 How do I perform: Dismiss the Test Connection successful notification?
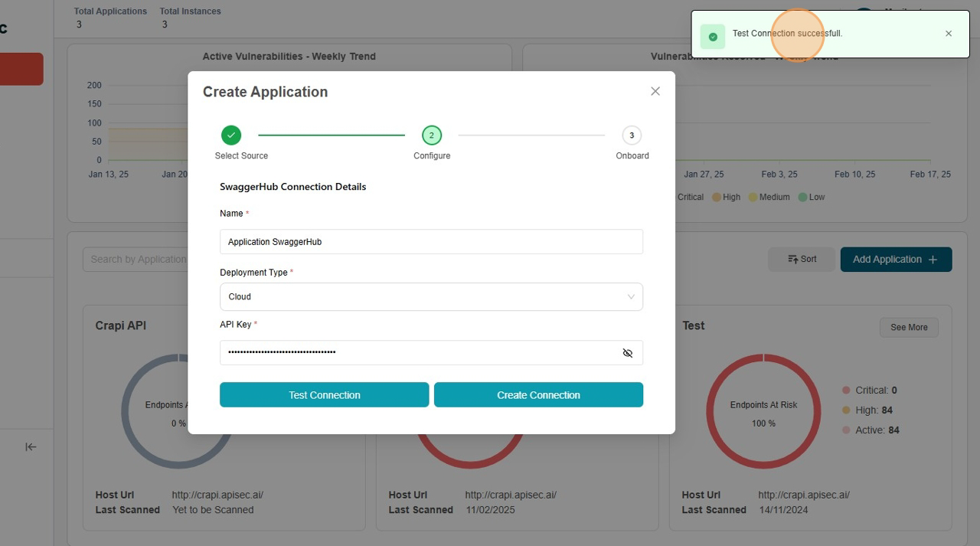[949, 34]
